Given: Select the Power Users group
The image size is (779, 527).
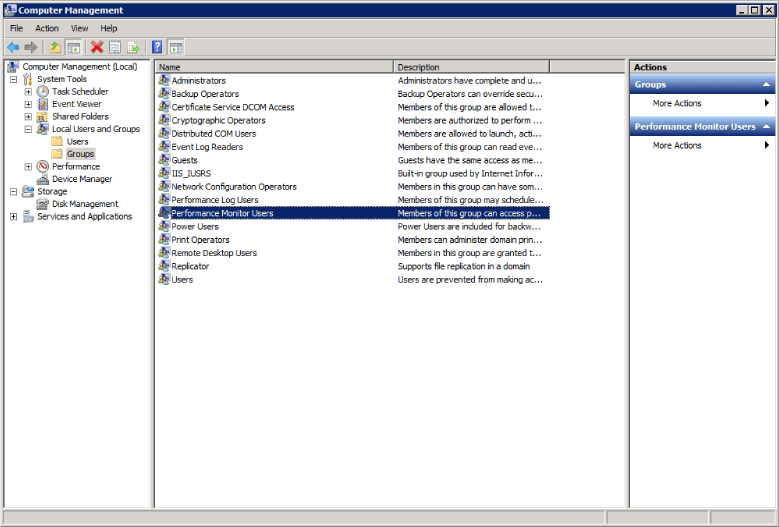Looking at the screenshot, I should (195, 226).
